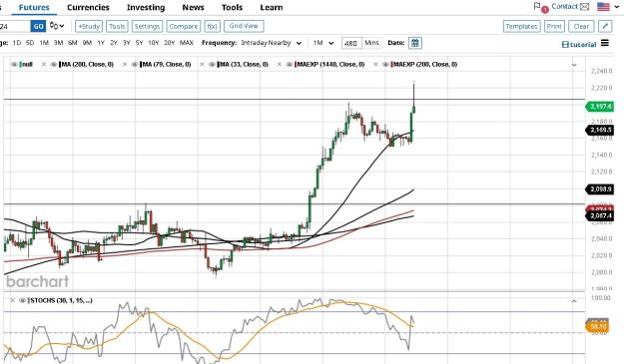The width and height of the screenshot is (624, 364).
Task: Remove the MA (33, Close, 0) study
Action: [x=202, y=65]
